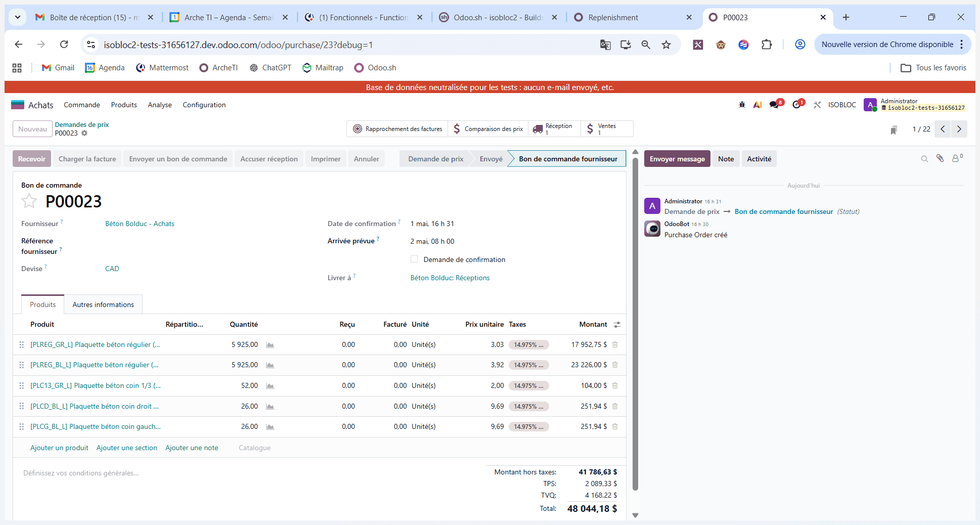
Task: Click the wrench tools icon near ISOBLOC
Action: tap(817, 105)
